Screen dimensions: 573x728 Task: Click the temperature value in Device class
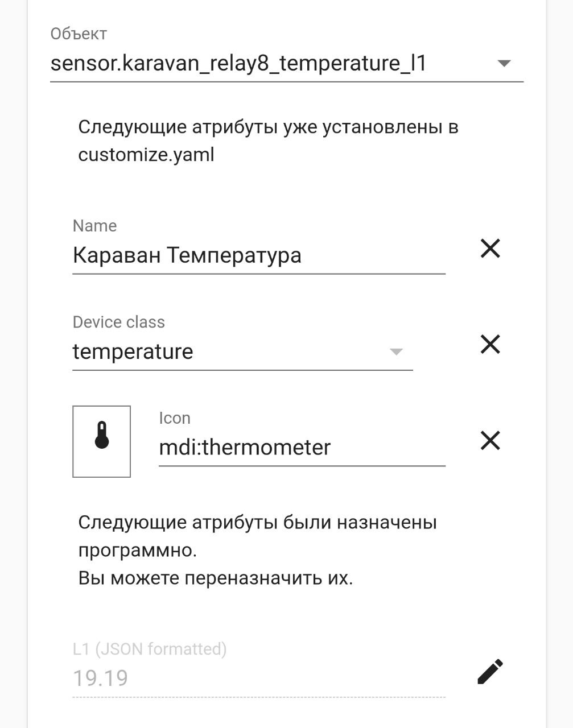coord(133,351)
